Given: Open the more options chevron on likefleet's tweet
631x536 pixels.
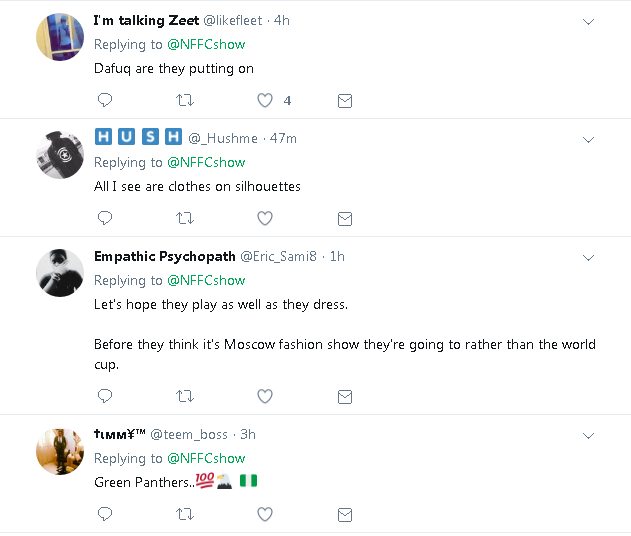Looking at the screenshot, I should click(x=588, y=21).
